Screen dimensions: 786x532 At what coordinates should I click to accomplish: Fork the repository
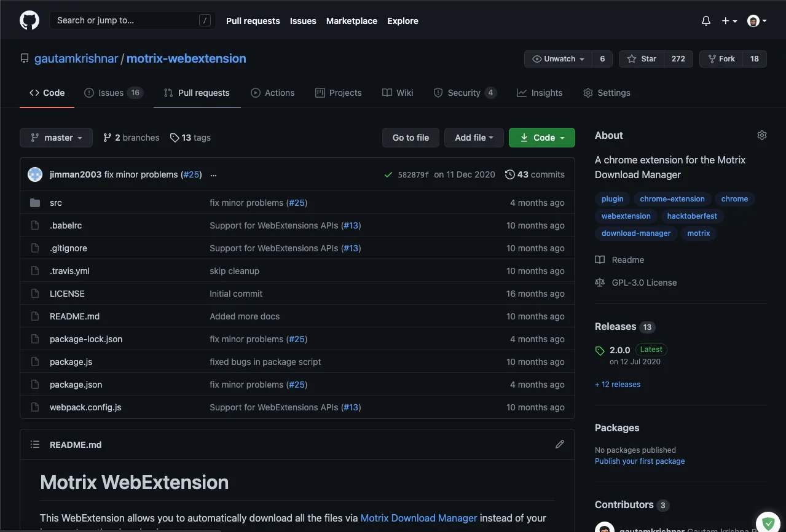click(721, 59)
